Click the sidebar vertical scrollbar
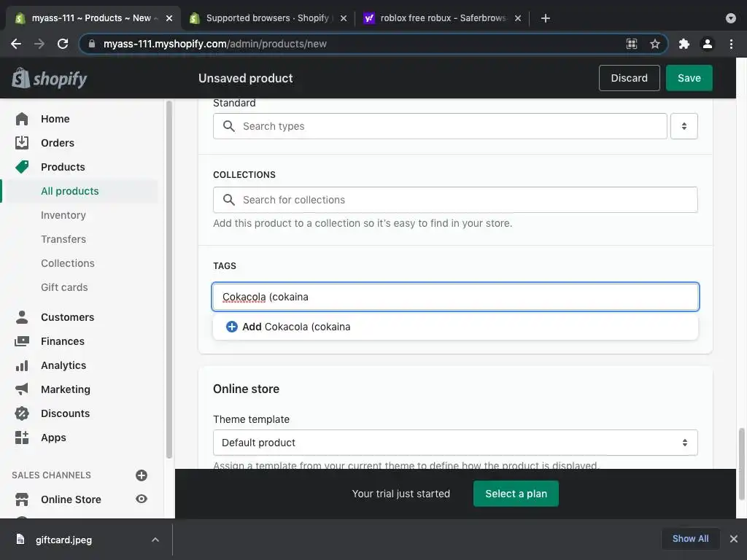Image resolution: width=747 pixels, height=560 pixels. click(x=169, y=279)
